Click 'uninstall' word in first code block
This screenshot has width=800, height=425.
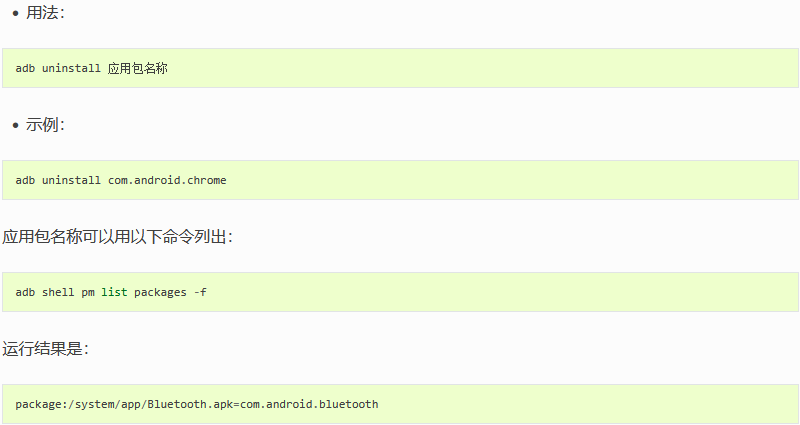tap(71, 68)
